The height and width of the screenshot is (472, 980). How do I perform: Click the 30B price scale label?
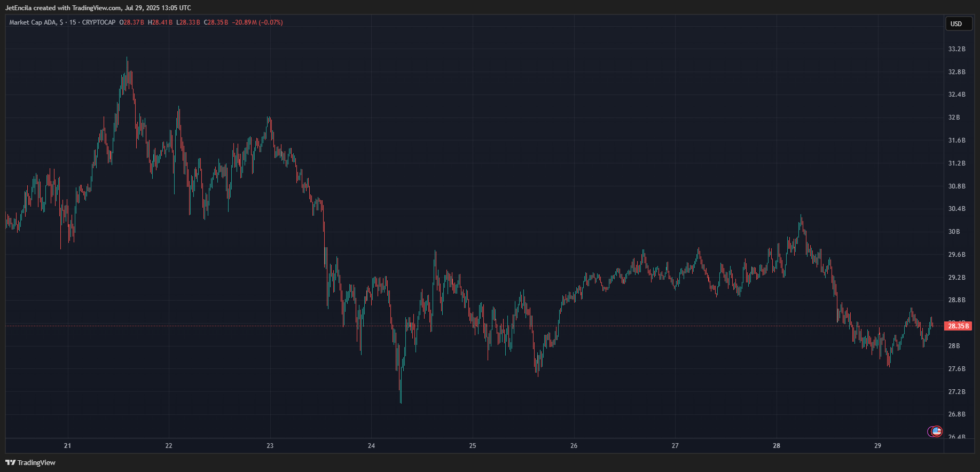[x=954, y=232]
